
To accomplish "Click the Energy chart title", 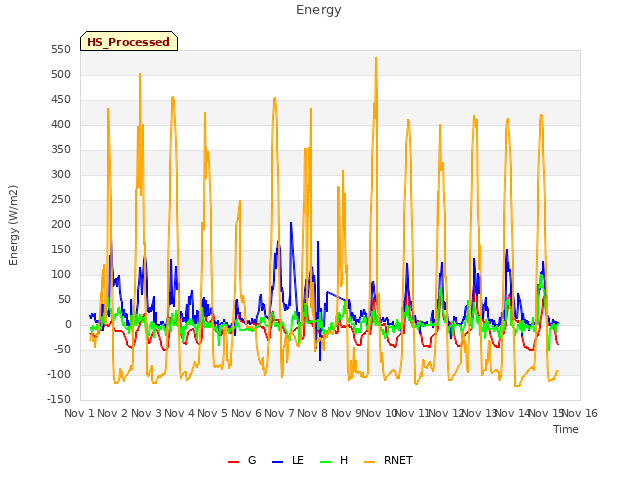I will tap(319, 10).
